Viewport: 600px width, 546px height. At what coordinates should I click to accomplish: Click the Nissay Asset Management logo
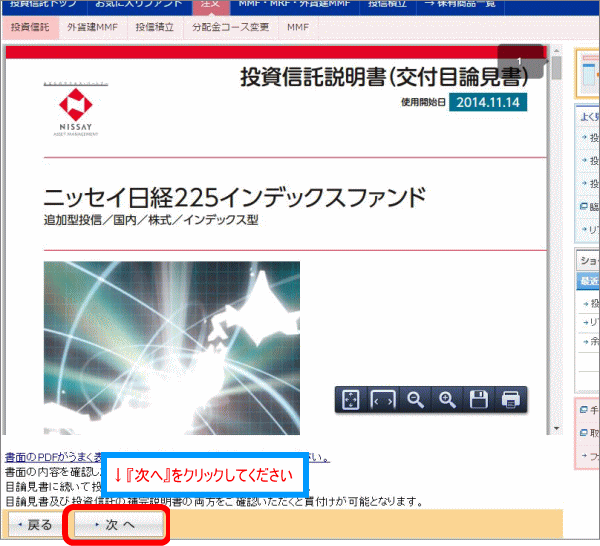(75, 109)
